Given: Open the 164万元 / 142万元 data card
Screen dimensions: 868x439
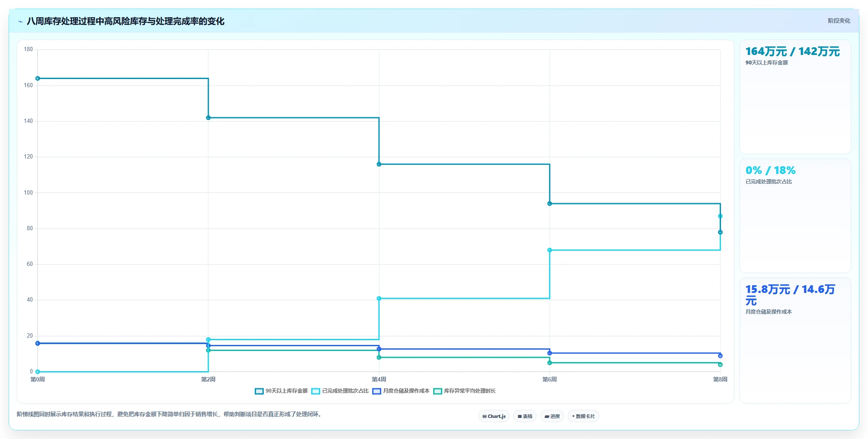Looking at the screenshot, I should coord(795,97).
